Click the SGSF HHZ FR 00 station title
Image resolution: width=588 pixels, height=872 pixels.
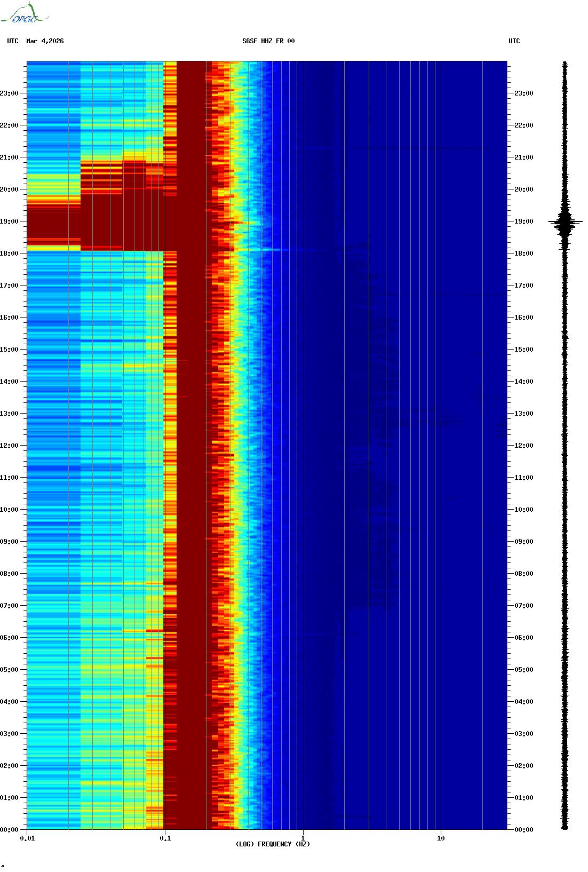(268, 41)
